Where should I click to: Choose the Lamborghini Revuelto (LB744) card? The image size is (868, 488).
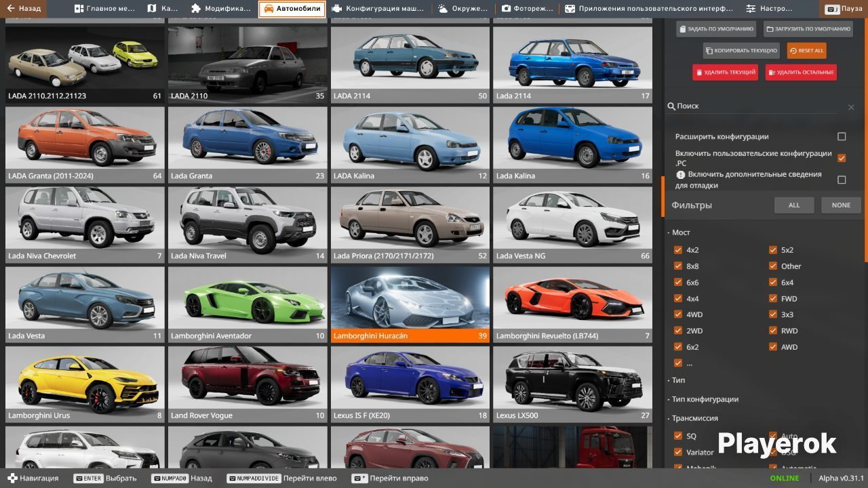(x=572, y=304)
